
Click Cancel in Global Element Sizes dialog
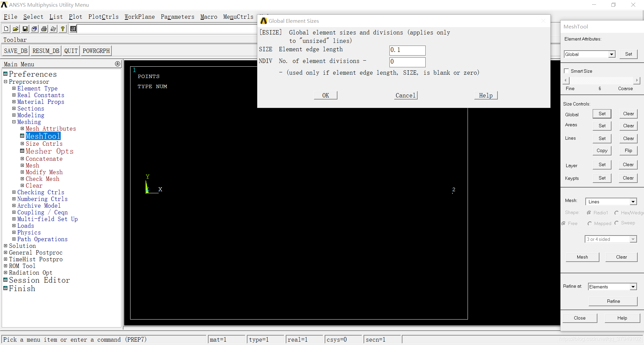[406, 95]
